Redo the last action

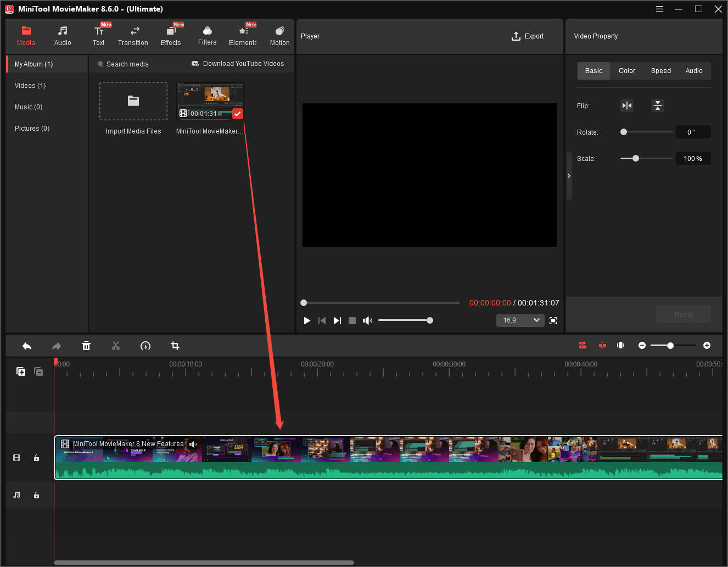coord(57,346)
